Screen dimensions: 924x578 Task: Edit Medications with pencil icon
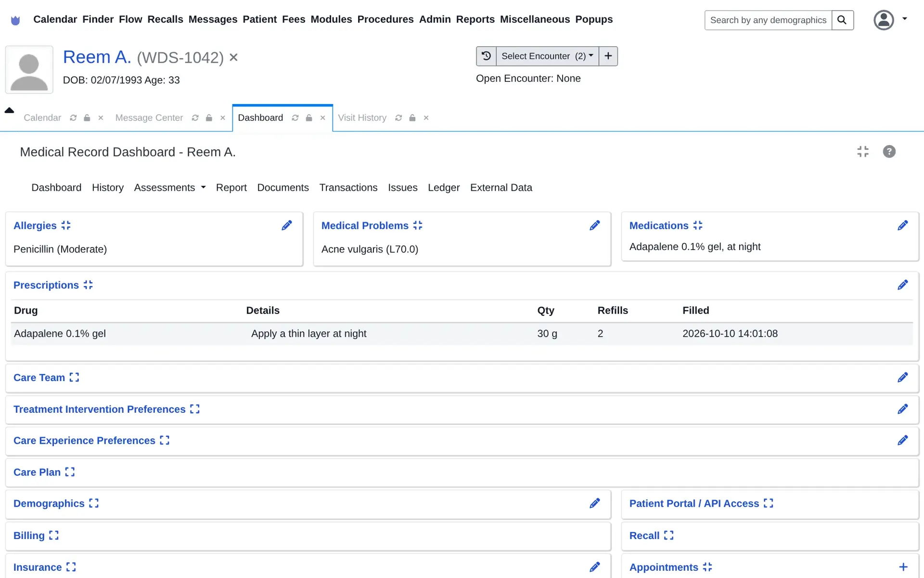click(x=903, y=225)
